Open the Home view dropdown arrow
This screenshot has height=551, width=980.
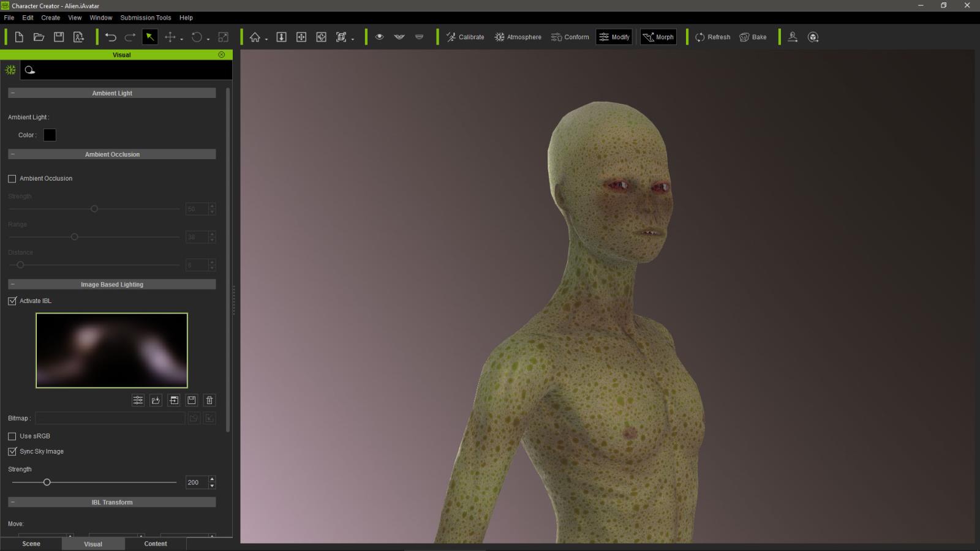coord(266,40)
